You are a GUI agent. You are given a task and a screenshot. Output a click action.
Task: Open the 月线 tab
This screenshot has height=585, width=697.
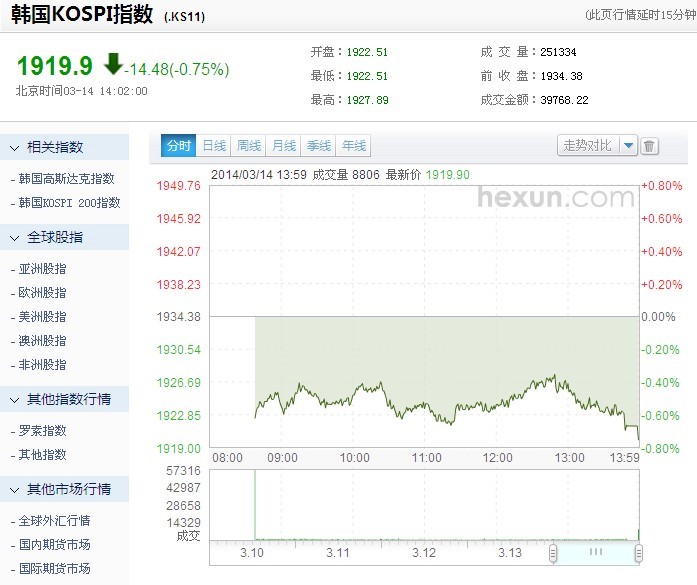tap(284, 145)
